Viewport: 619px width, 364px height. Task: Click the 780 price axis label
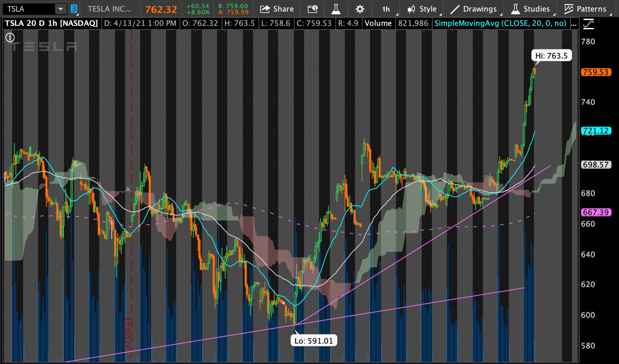pos(588,42)
